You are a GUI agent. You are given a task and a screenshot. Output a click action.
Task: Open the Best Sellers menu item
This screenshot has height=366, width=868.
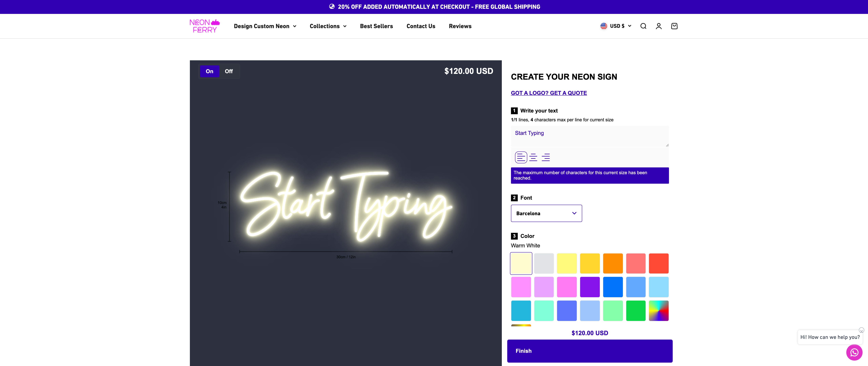click(376, 26)
